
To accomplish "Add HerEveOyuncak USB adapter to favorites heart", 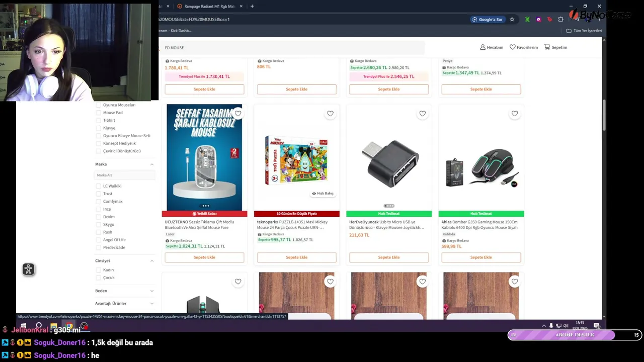I will pos(423,114).
